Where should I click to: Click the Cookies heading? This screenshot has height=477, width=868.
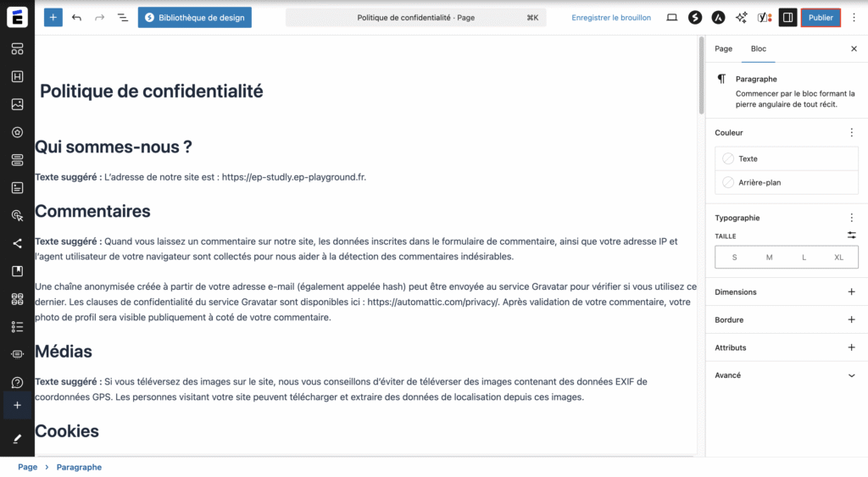pyautogui.click(x=66, y=431)
